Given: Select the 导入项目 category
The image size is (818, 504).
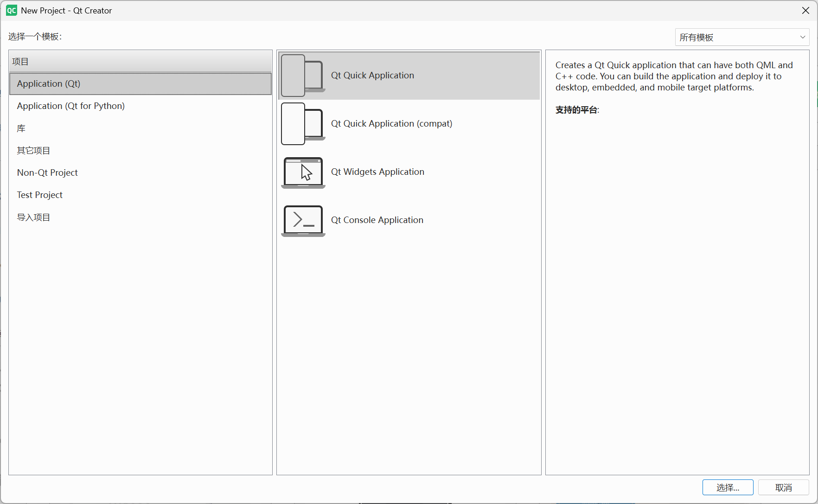Looking at the screenshot, I should tap(141, 217).
